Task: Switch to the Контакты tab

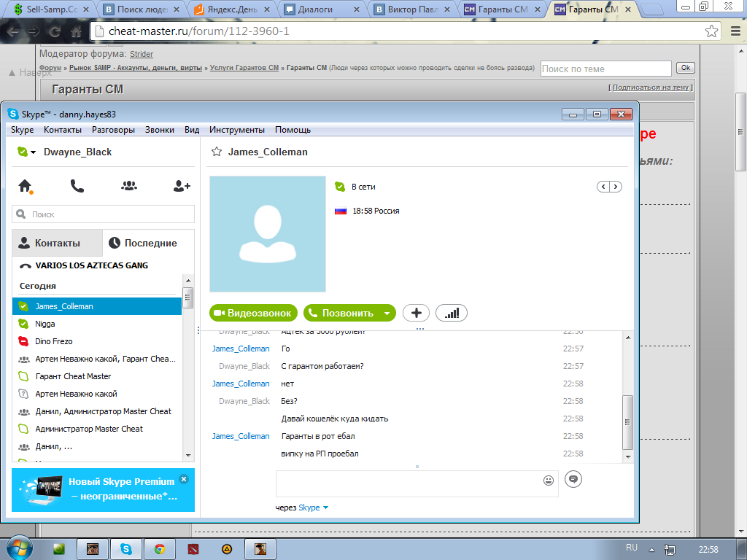Action: pos(57,243)
